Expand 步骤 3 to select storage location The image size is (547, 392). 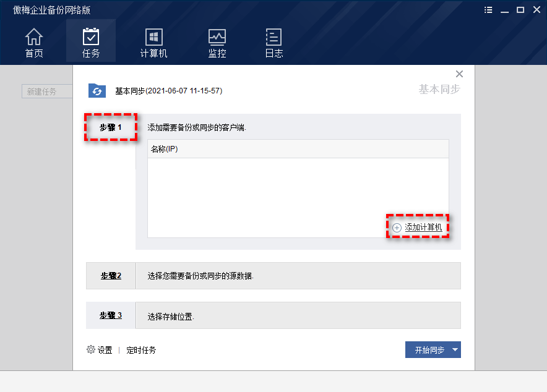[x=110, y=315]
